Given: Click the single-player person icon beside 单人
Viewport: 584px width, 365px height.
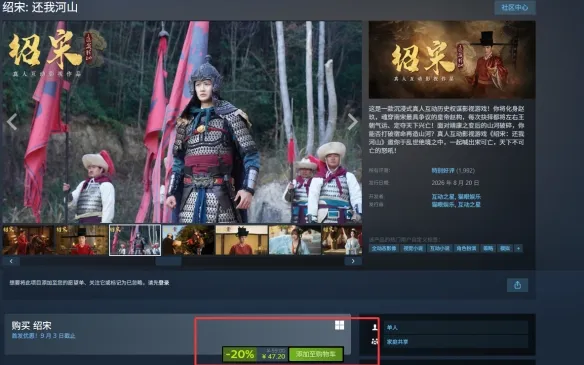Looking at the screenshot, I should [375, 327].
